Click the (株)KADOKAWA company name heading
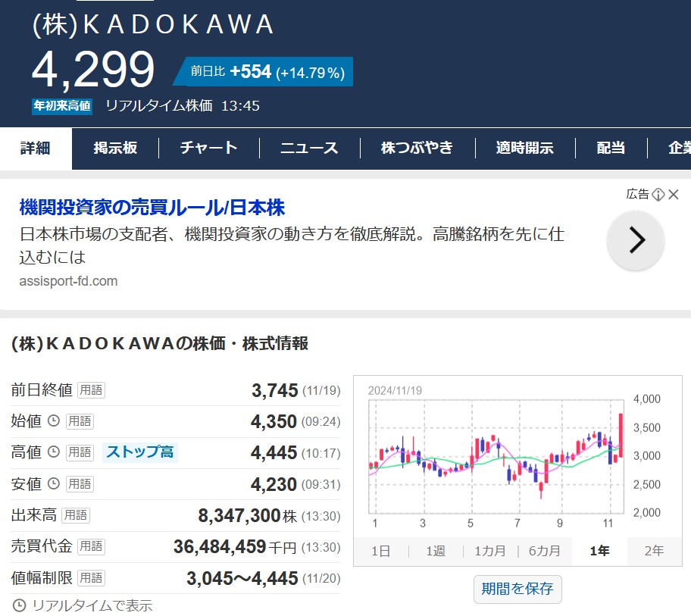Screen dimensions: 691x616 tap(153, 24)
